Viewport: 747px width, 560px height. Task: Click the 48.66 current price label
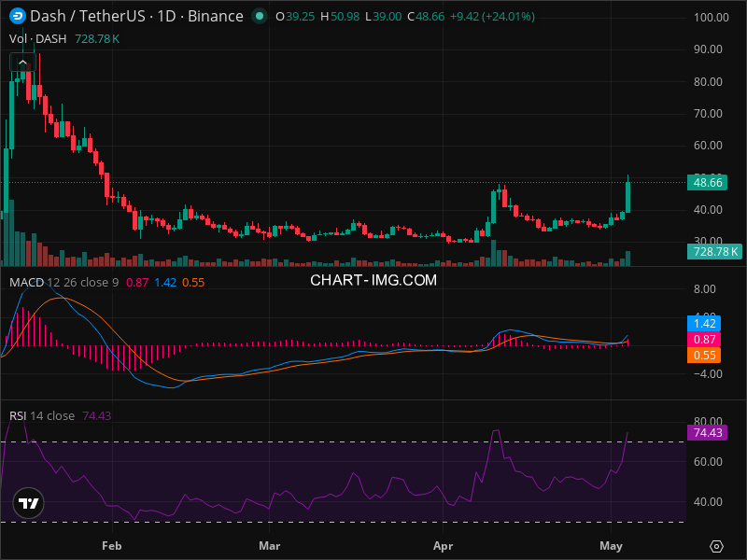click(707, 182)
